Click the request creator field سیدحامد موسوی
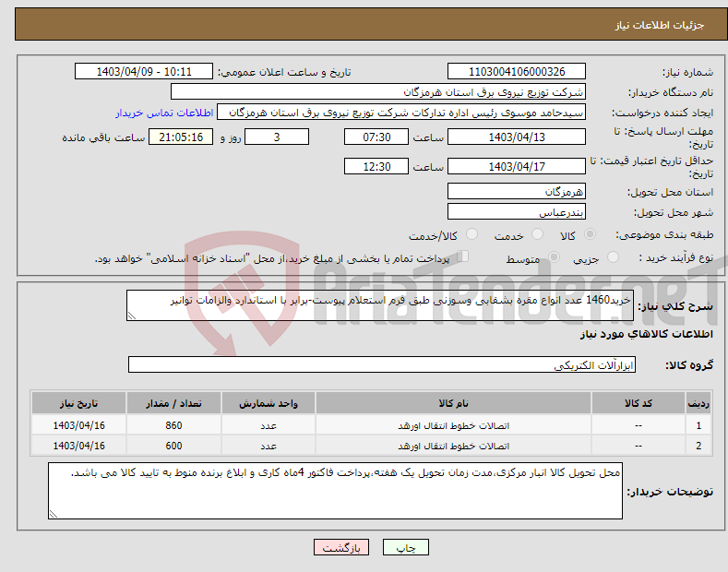 pos(401,113)
